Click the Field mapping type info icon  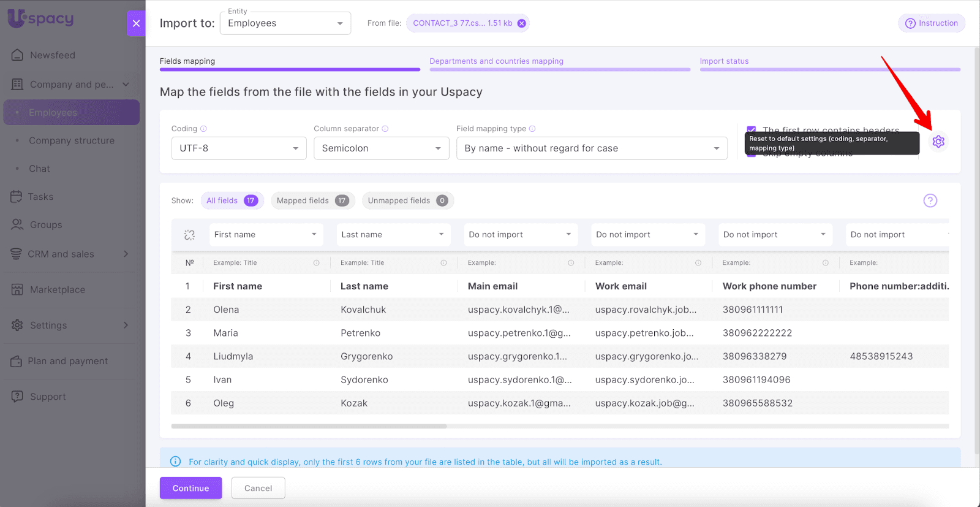(532, 129)
